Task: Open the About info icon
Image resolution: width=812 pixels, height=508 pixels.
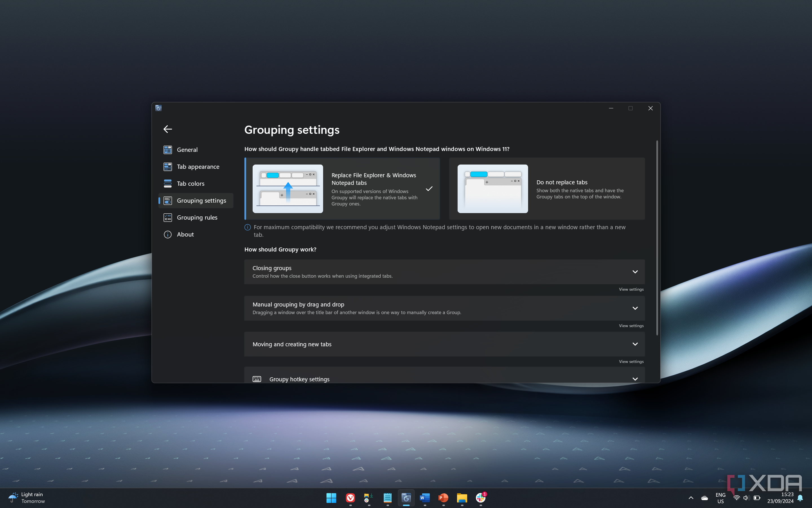Action: (x=168, y=235)
